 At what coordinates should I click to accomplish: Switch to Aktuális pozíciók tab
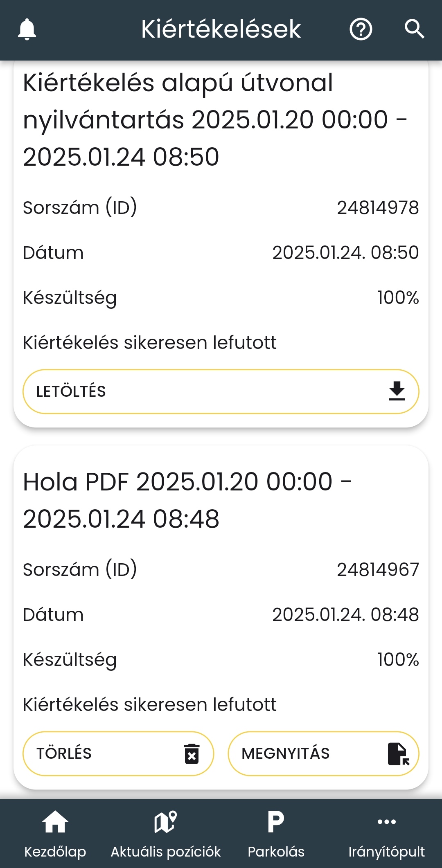(x=165, y=851)
